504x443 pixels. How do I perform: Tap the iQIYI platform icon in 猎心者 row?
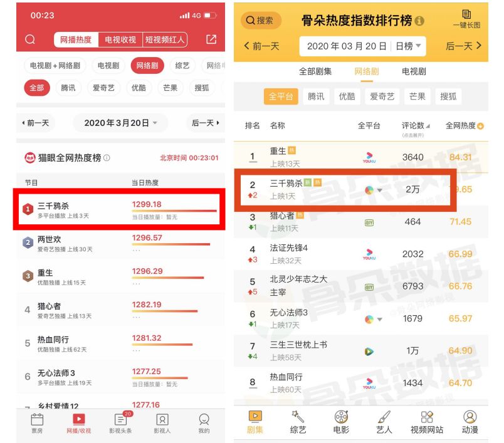[369, 222]
